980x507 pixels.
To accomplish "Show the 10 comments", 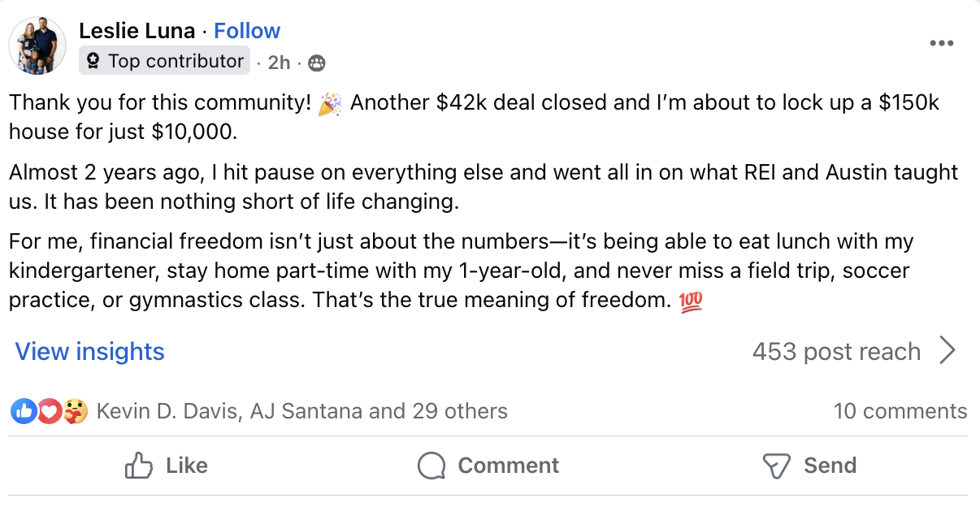I will coord(900,411).
